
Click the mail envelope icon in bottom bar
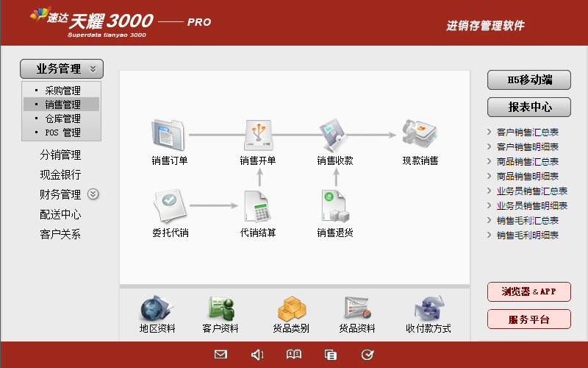[220, 355]
